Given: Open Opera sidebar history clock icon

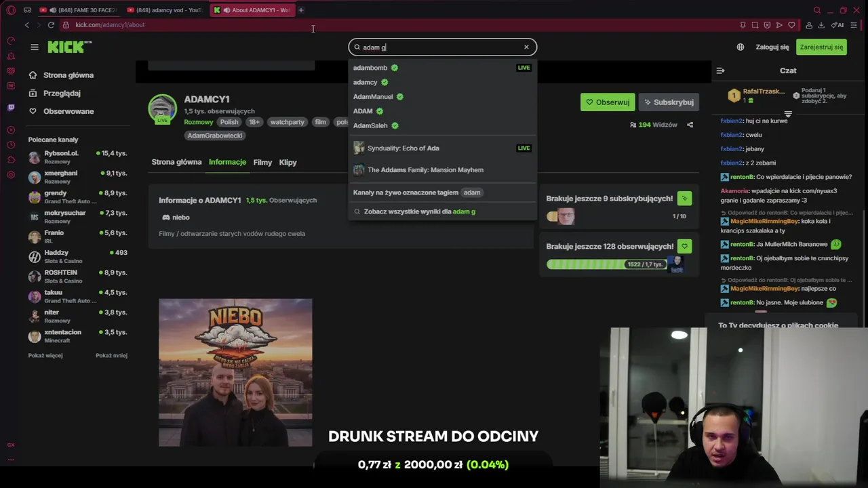Looking at the screenshot, I should pos(11,144).
